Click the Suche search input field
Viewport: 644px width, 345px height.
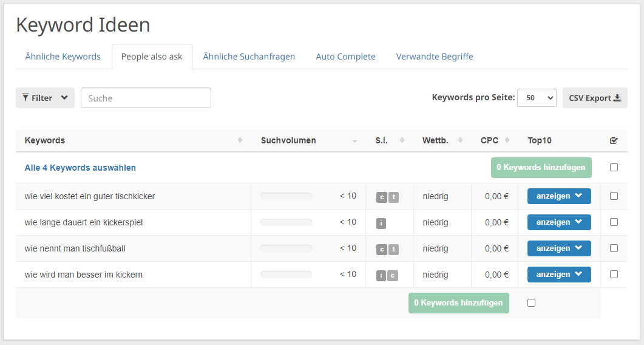[146, 98]
